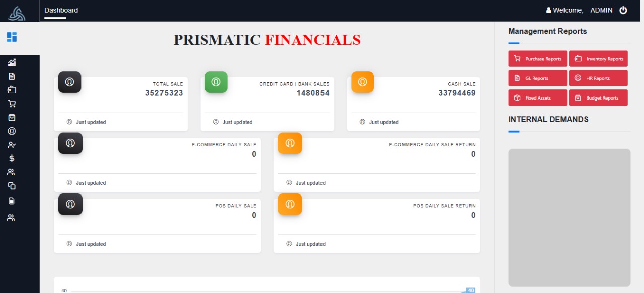Open the copy/duplicate icon in sidebar
This screenshot has height=293, width=644.
[x=12, y=186]
